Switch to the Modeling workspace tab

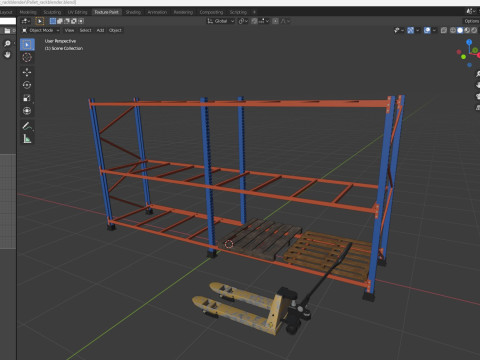(28, 12)
